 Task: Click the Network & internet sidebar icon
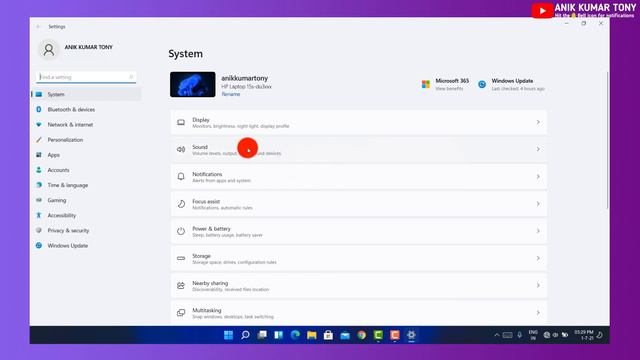(x=39, y=124)
